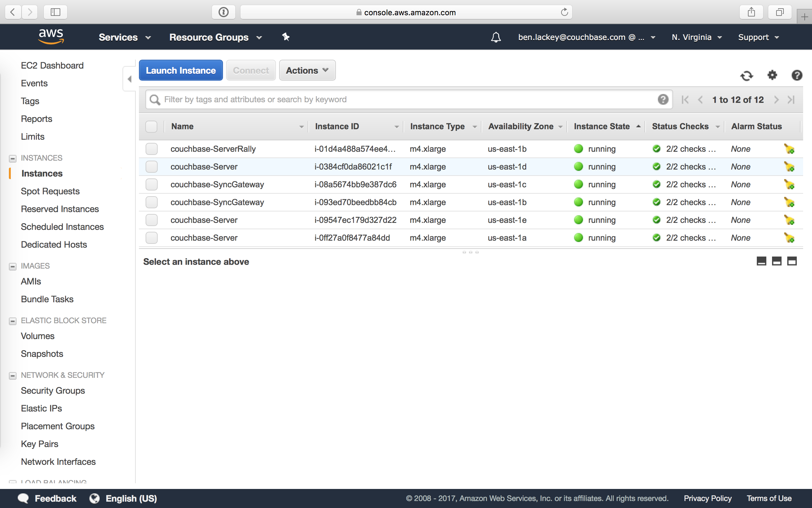Refresh the instances list with the refresh icon
The image size is (812, 508).
747,76
